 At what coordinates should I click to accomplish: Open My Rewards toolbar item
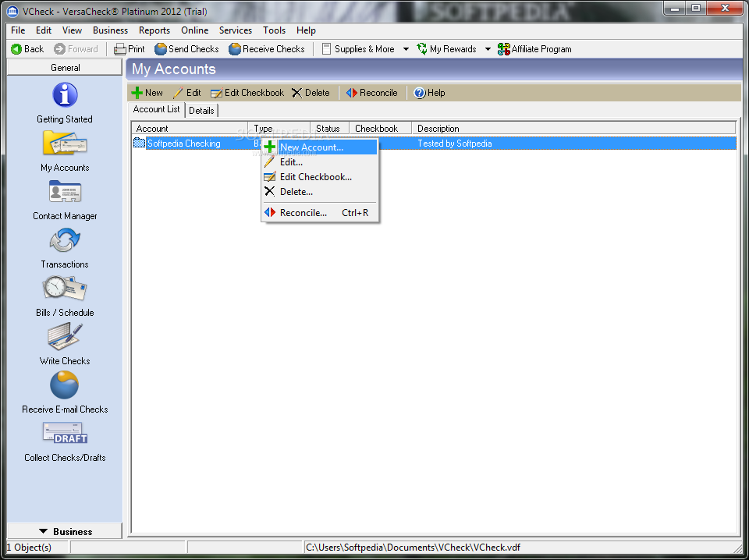point(446,48)
